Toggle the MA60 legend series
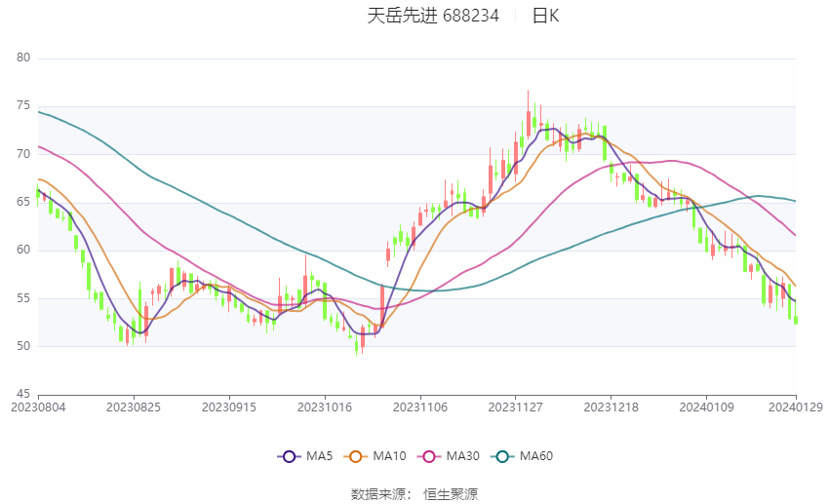829x504 pixels. tap(522, 456)
